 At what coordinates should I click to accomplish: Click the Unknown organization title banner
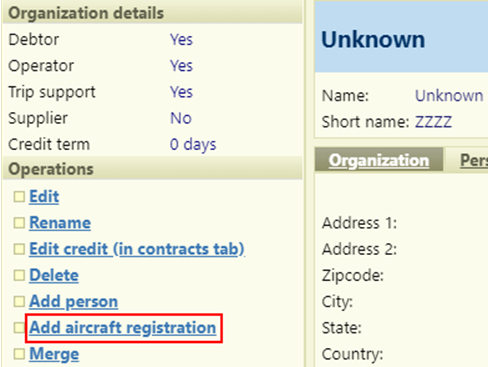point(401,37)
